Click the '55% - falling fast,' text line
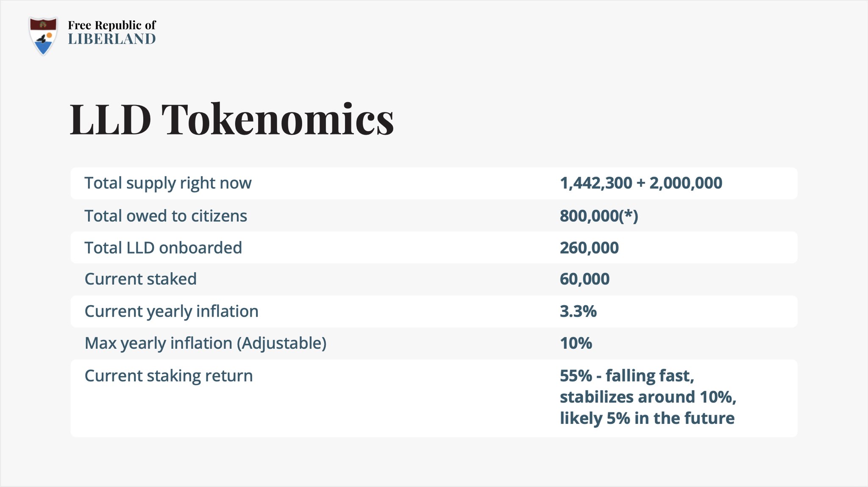Screen dimensions: 868x487 coord(627,376)
